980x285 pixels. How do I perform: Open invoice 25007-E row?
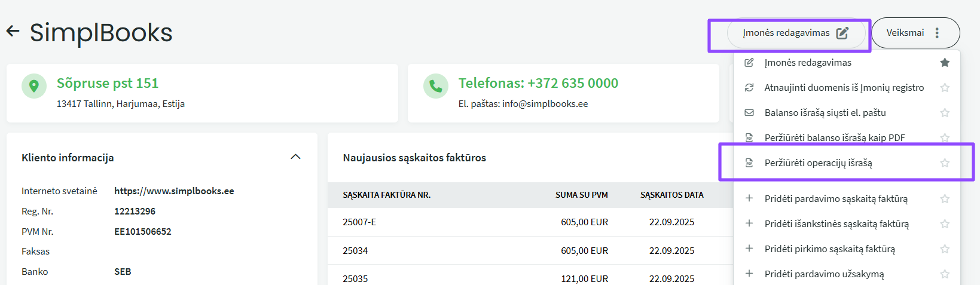coord(359,222)
